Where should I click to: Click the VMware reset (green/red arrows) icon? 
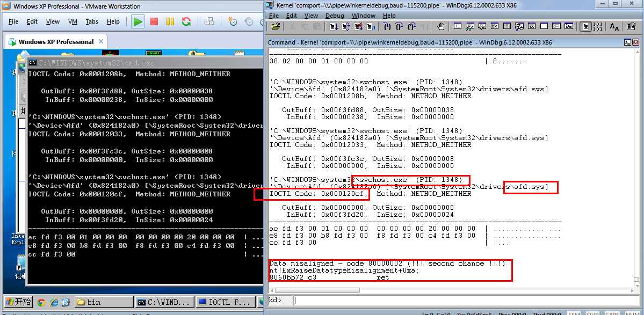[186, 22]
